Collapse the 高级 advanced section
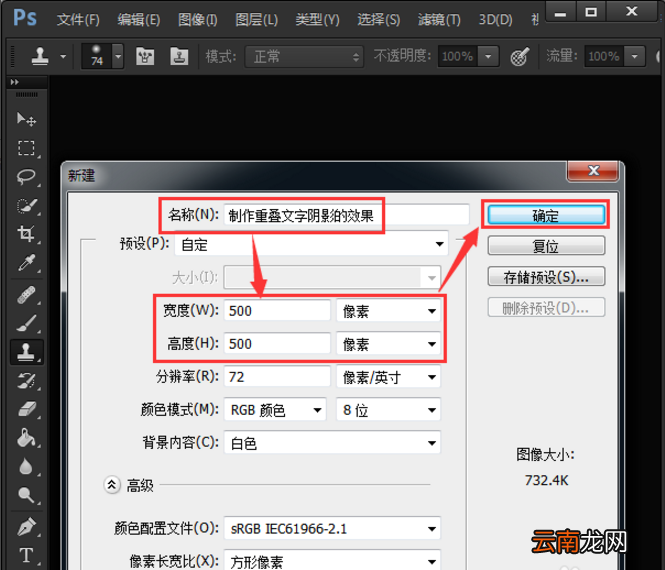This screenshot has width=665, height=570. [x=112, y=484]
